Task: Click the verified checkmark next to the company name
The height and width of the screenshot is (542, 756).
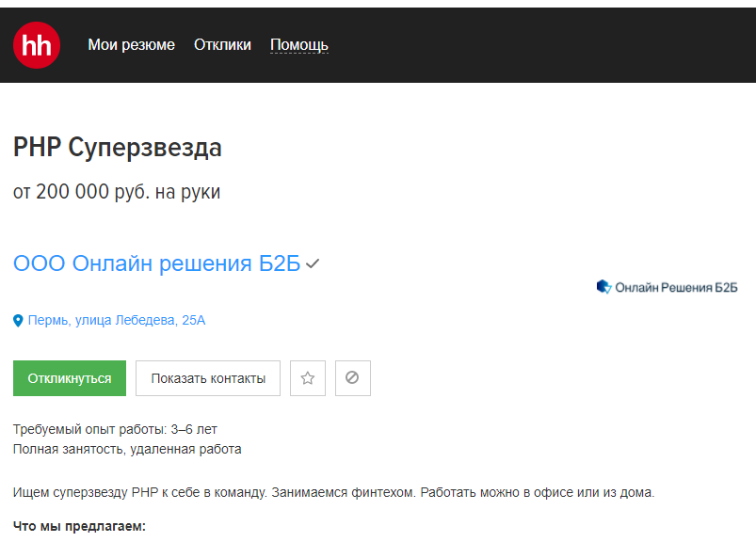Action: click(313, 263)
